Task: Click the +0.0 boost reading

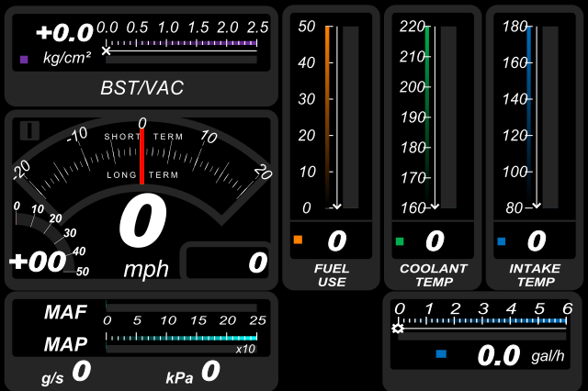Action: pyautogui.click(x=64, y=33)
